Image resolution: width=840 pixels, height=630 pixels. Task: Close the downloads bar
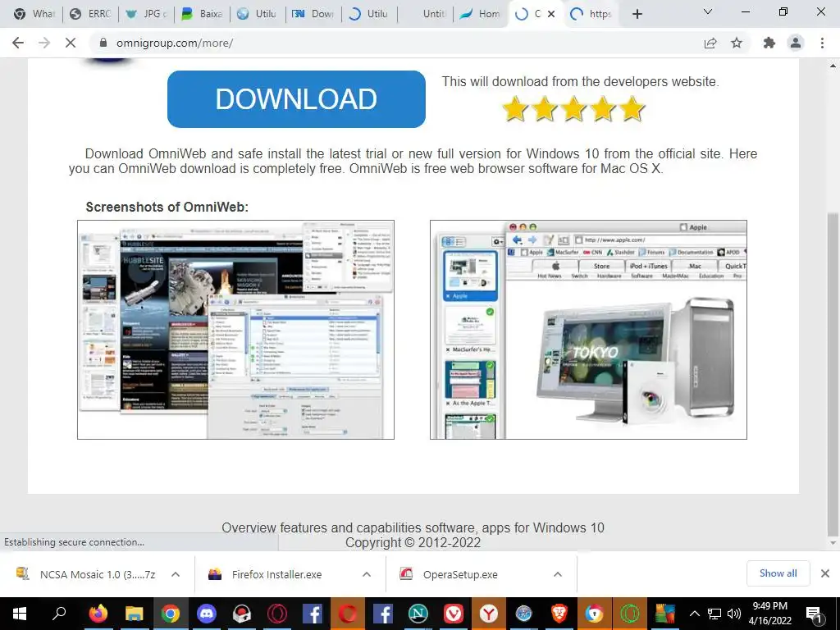(825, 573)
